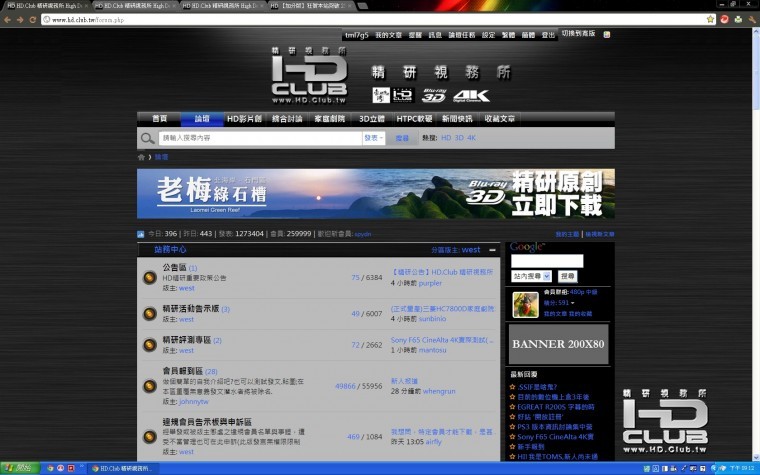Click the 登出 logout link

[x=548, y=35]
